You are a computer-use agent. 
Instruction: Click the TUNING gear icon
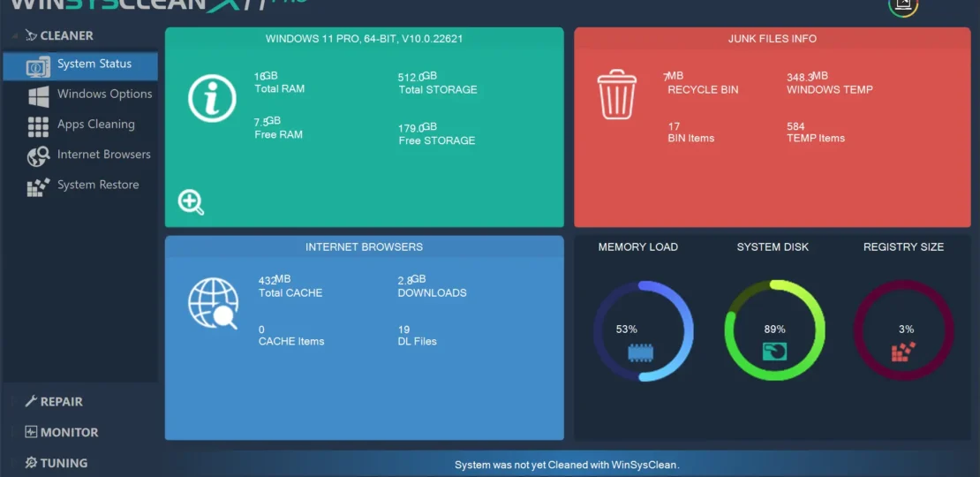pyautogui.click(x=31, y=463)
